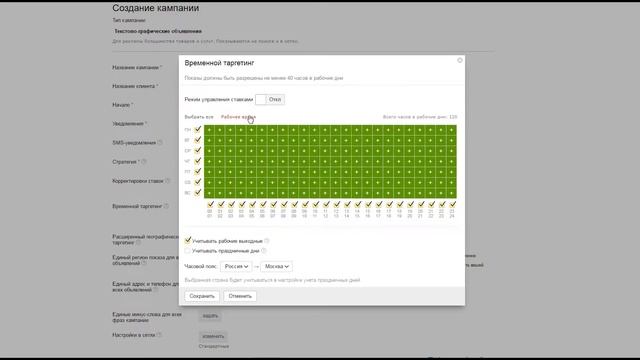Toggle Saturday 18-19 cell in schedule grid
The width and height of the screenshot is (640, 360).
click(x=399, y=182)
